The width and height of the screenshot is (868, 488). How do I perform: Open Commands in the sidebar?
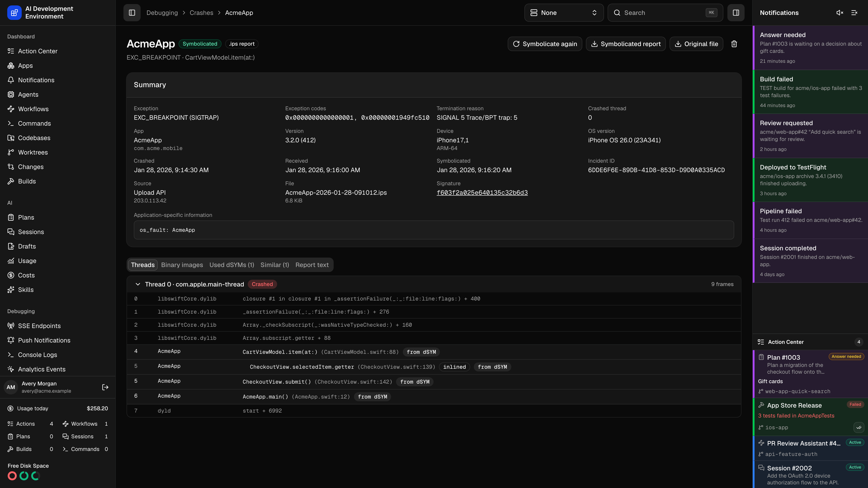pyautogui.click(x=58, y=124)
